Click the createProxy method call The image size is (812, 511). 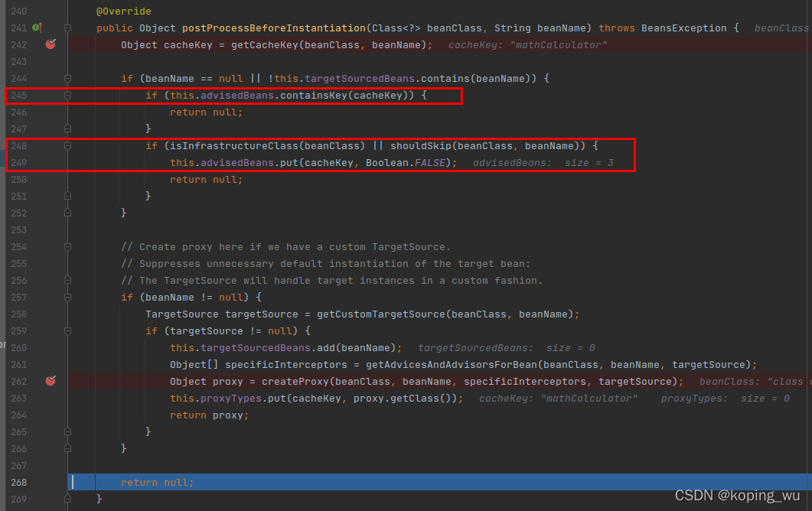[295, 381]
